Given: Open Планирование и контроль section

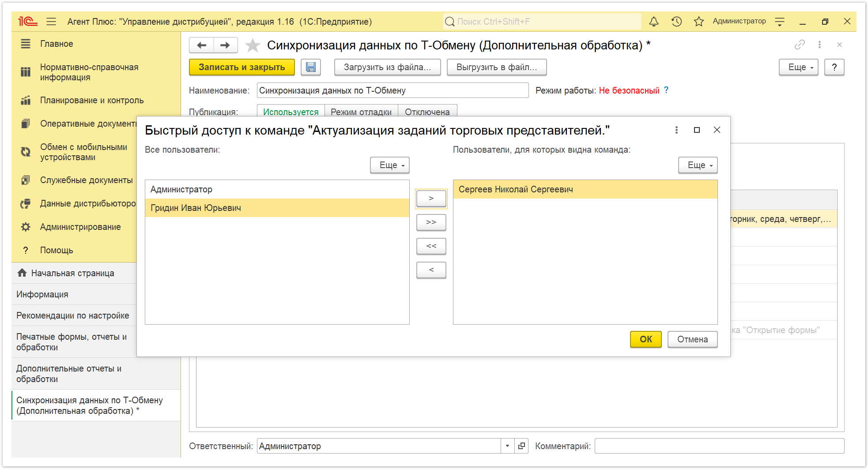Looking at the screenshot, I should click(x=92, y=100).
